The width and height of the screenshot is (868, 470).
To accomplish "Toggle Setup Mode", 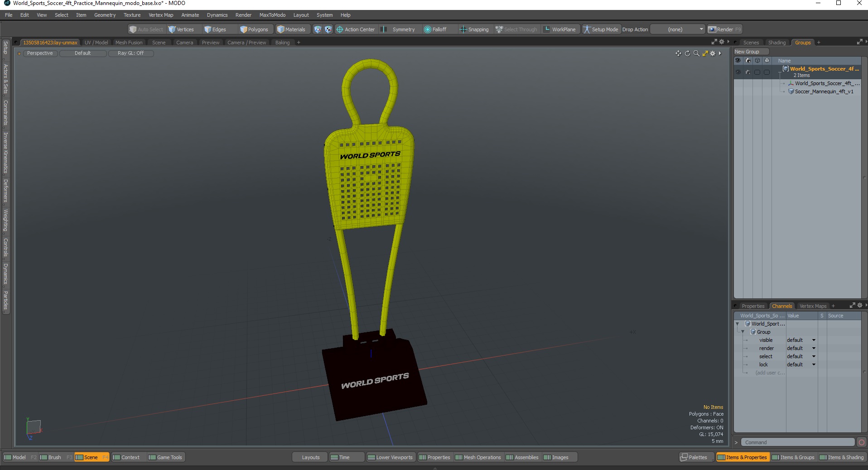I will pyautogui.click(x=601, y=29).
